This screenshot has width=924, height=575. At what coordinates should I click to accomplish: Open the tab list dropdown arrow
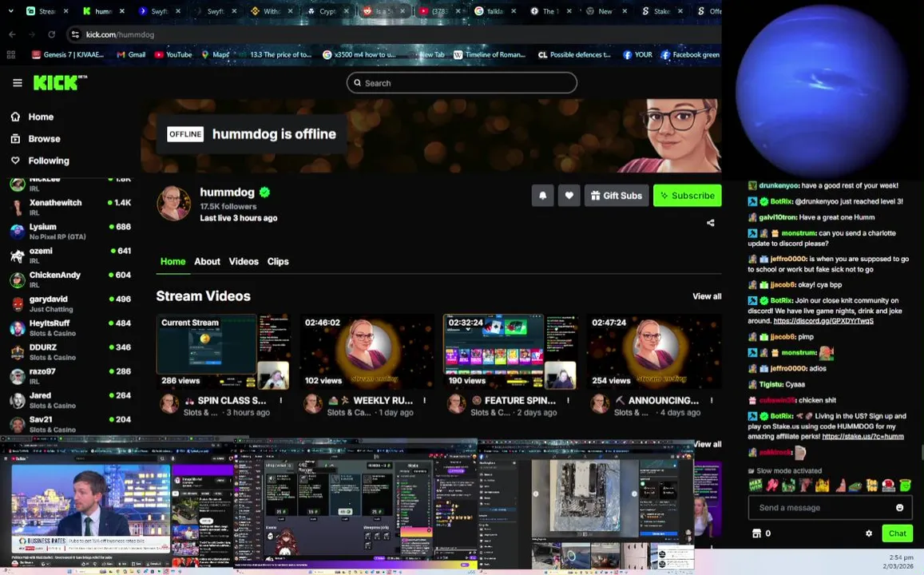pos(10,11)
